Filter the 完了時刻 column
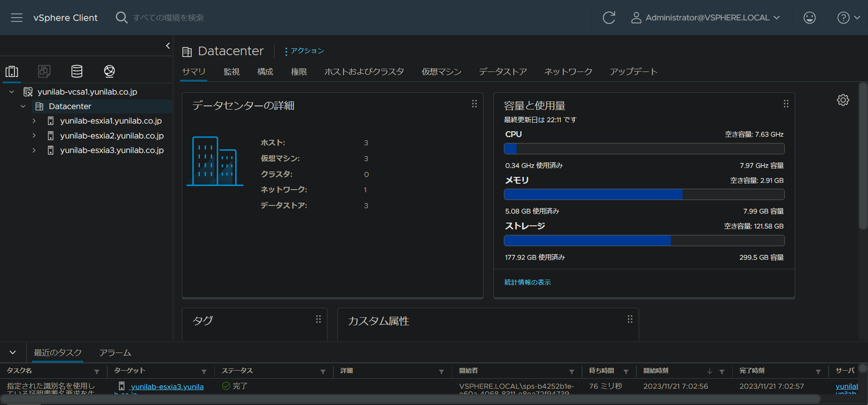 [818, 372]
